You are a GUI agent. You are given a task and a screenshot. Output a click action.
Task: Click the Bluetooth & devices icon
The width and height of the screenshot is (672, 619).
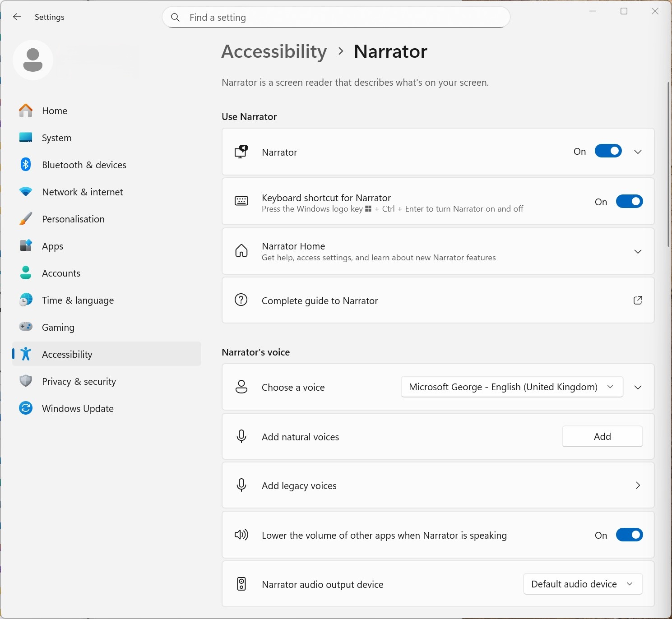tap(26, 165)
